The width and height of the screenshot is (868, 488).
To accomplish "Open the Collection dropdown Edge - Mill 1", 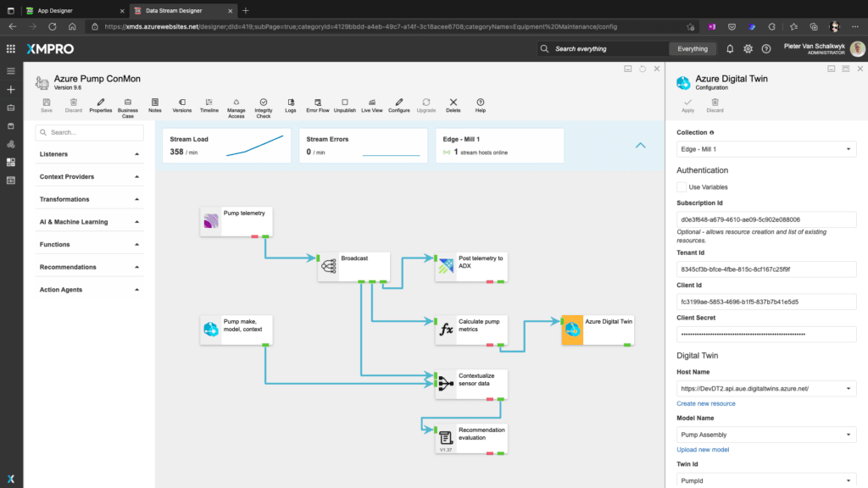I will coord(766,149).
